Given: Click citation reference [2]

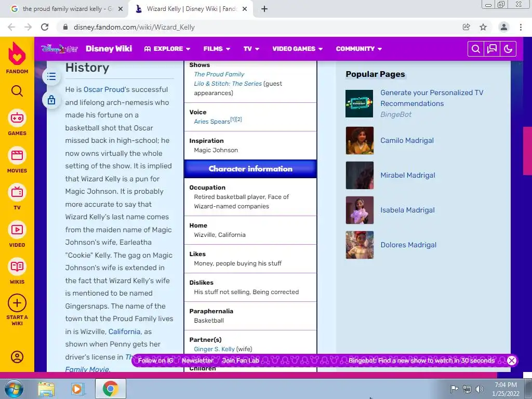Looking at the screenshot, I should [x=239, y=119].
